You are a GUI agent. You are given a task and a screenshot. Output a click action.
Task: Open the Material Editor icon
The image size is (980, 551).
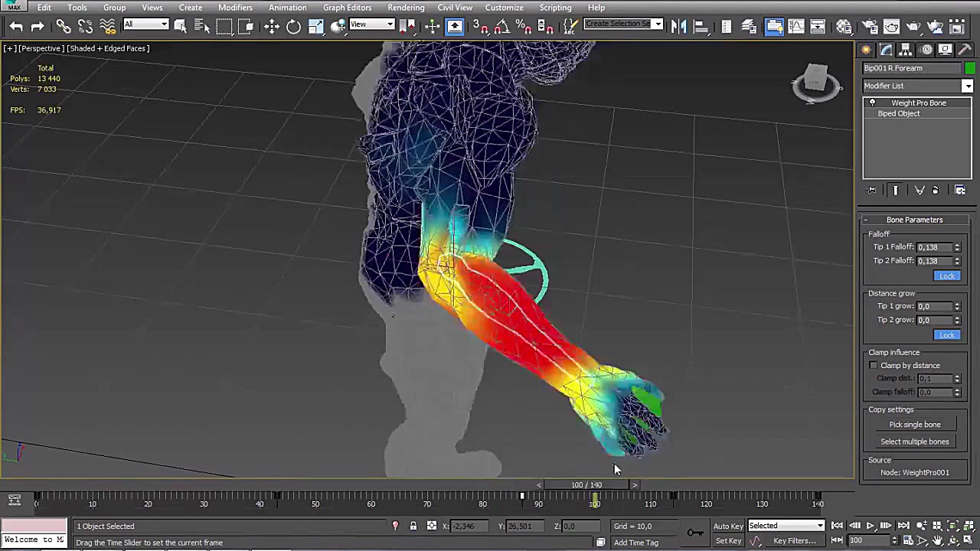844,27
